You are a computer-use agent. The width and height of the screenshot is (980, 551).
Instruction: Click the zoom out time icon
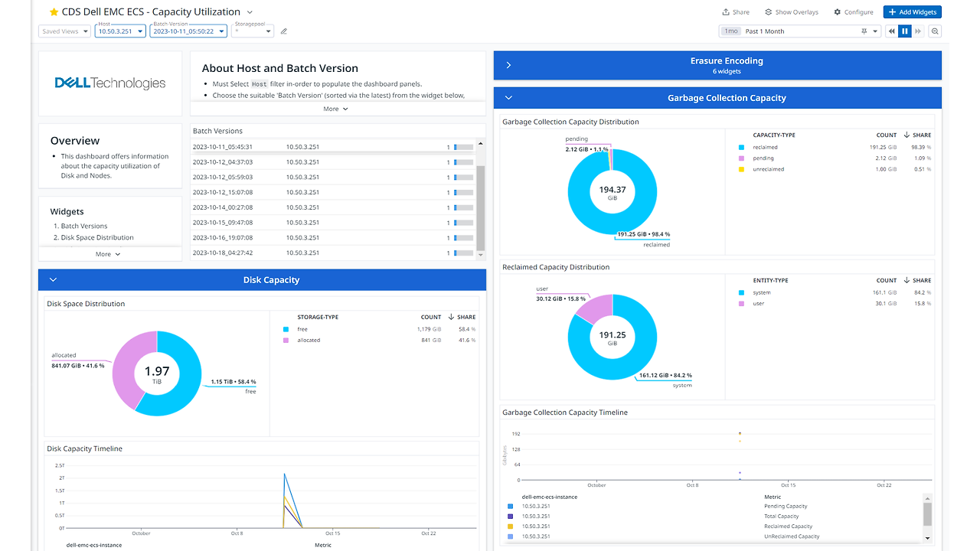(935, 31)
